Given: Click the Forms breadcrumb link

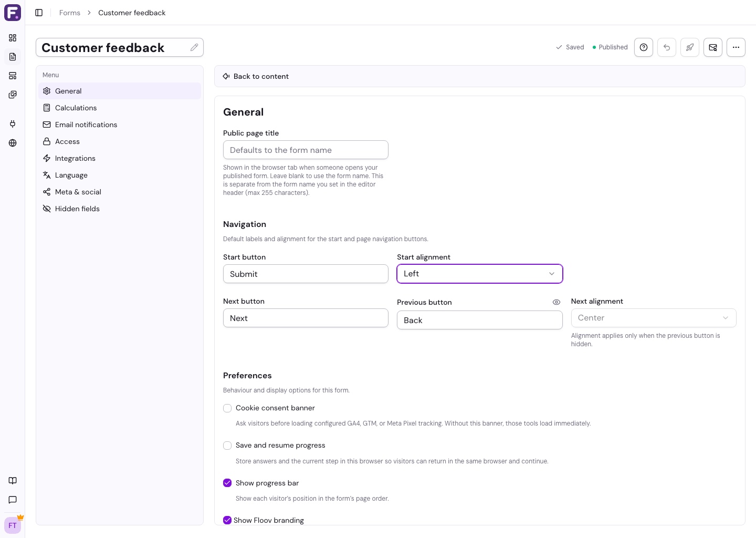Looking at the screenshot, I should [x=70, y=13].
